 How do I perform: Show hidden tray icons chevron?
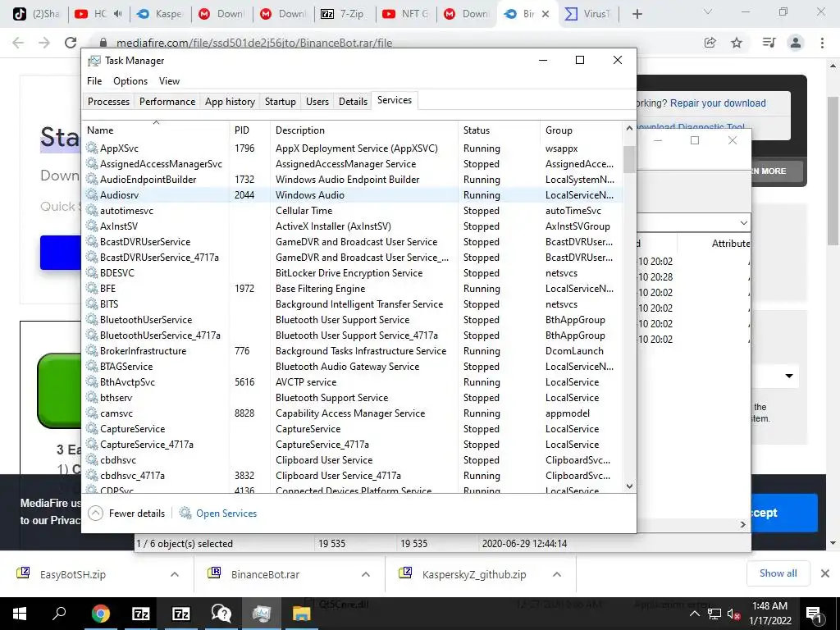point(694,614)
